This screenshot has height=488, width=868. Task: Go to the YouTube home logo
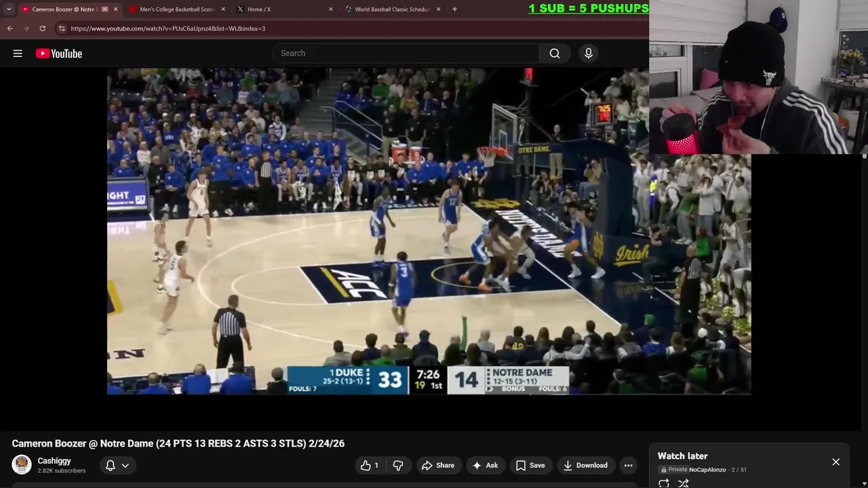(x=59, y=54)
